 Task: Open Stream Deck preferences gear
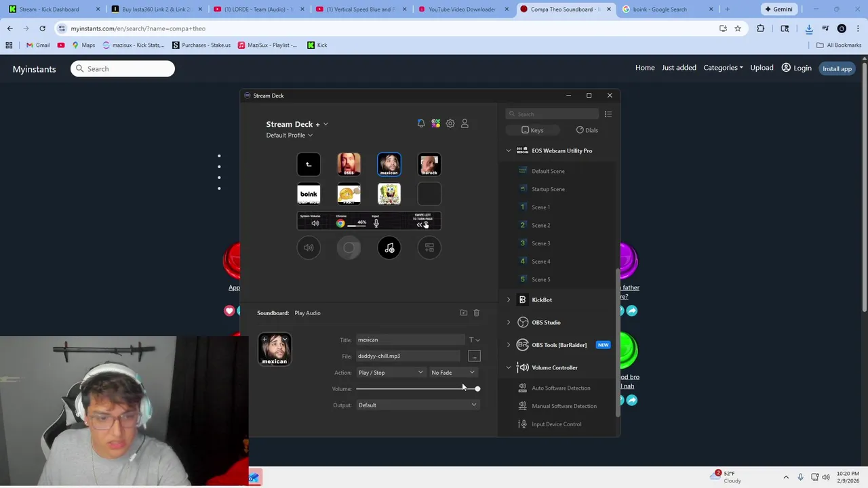[450, 123]
